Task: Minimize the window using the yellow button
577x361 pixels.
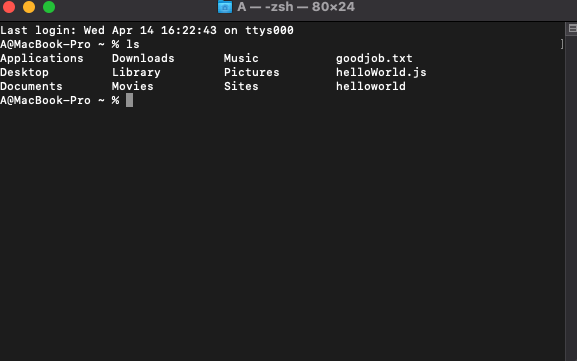Action: pos(29,7)
